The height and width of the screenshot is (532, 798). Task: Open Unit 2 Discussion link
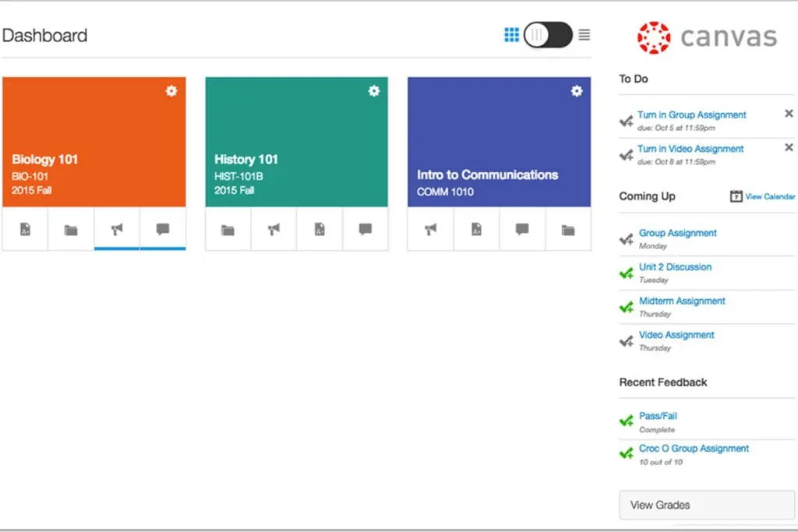coord(676,267)
